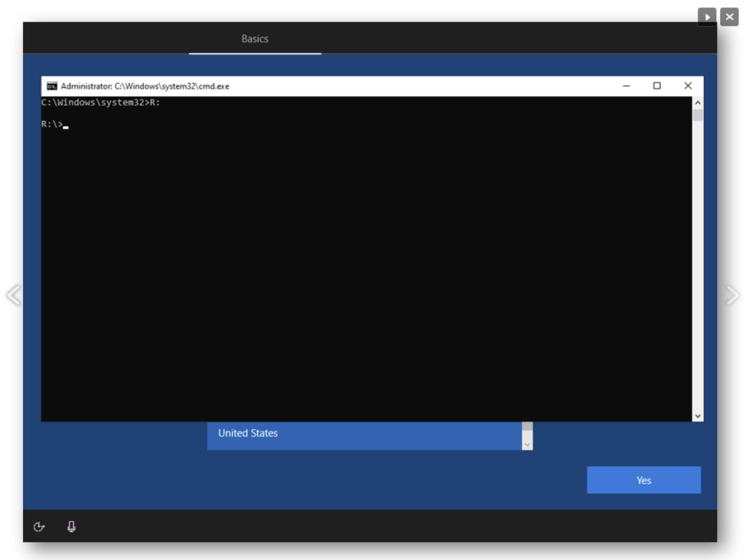The height and width of the screenshot is (560, 745).
Task: Click the region list scrollbar thumb
Action: coord(527,427)
